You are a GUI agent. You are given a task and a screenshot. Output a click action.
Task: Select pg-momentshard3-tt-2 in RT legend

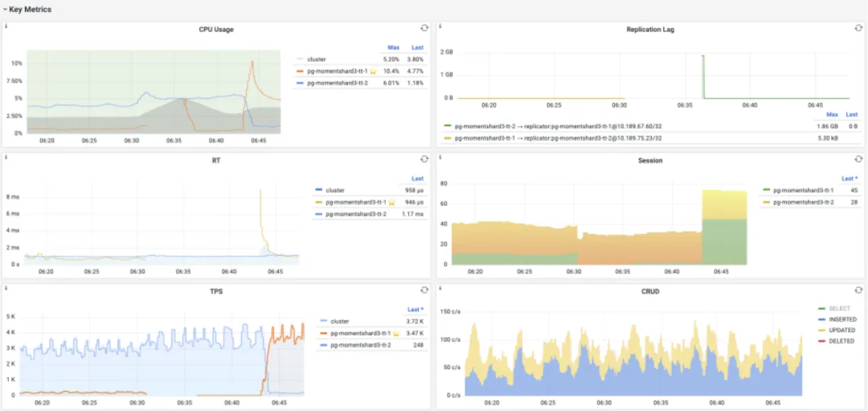pos(355,214)
